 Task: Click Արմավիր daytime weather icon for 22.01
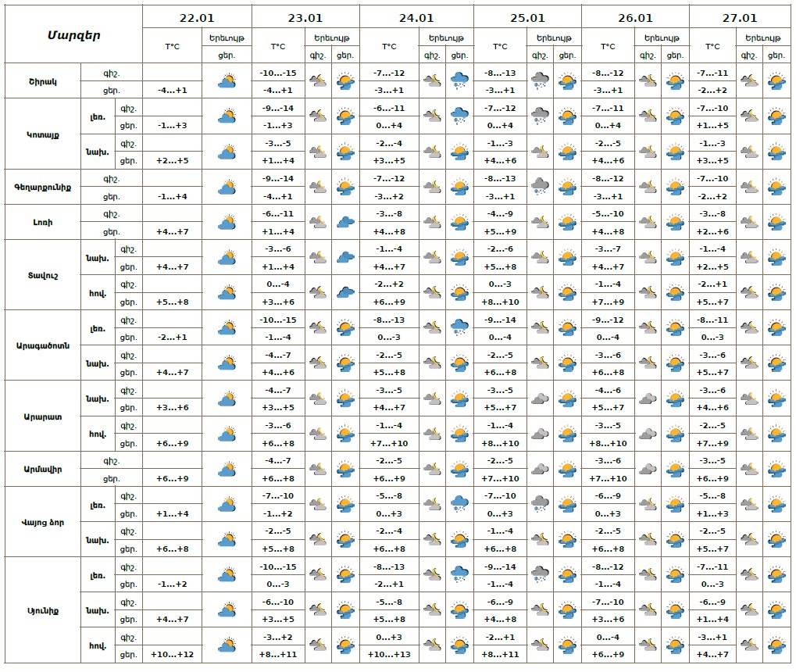[x=227, y=470]
